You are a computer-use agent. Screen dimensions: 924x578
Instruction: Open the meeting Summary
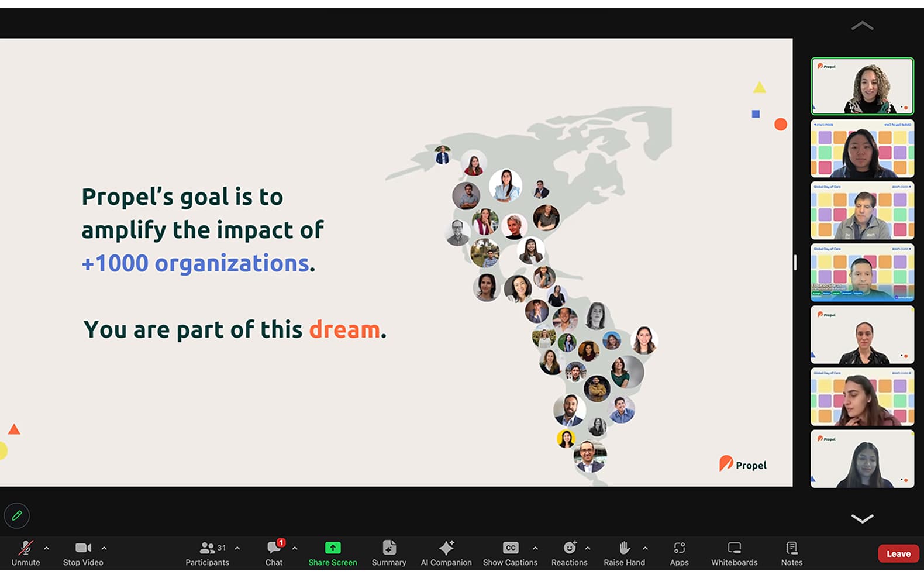tap(389, 553)
